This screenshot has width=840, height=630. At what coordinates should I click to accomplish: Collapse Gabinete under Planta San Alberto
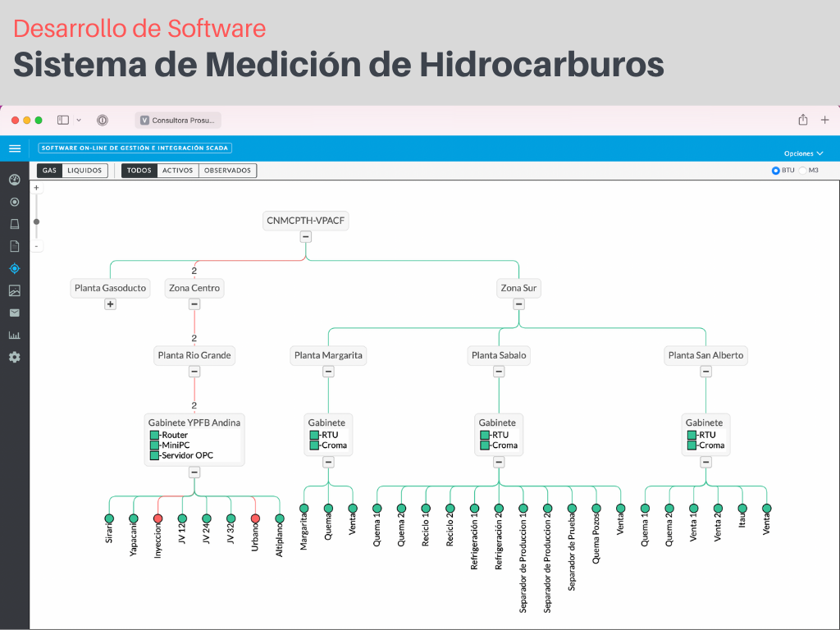[x=705, y=462]
